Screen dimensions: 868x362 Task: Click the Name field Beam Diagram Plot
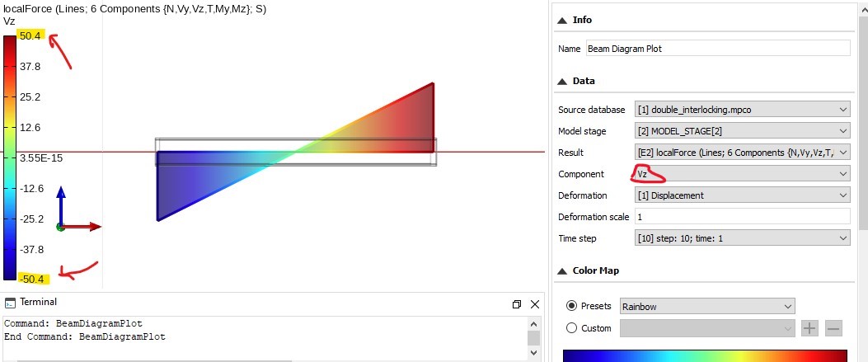(x=718, y=48)
